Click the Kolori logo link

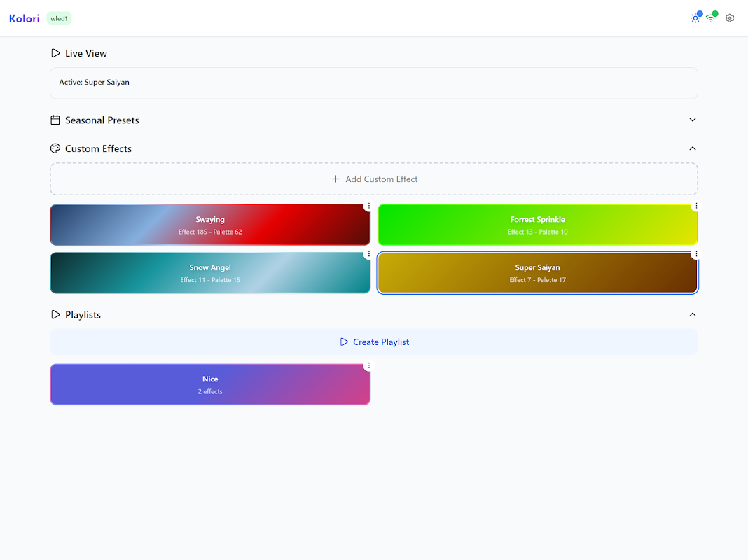pyautogui.click(x=25, y=19)
